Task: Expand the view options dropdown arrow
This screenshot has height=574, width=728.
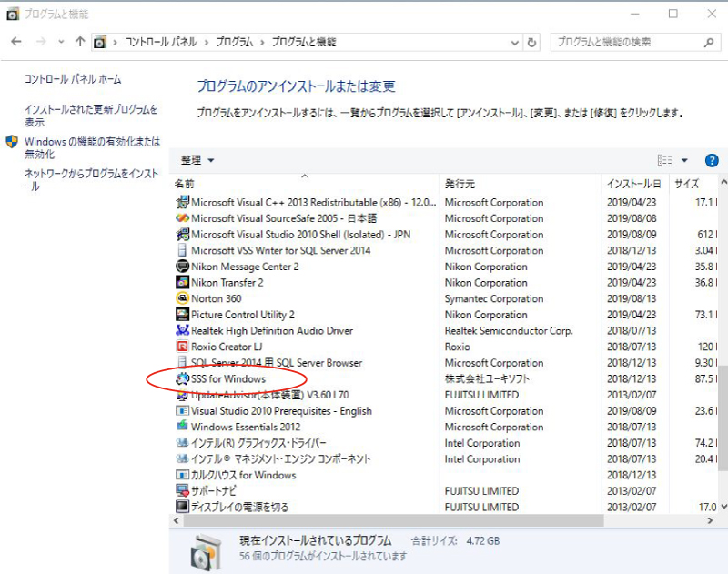Action: [684, 160]
